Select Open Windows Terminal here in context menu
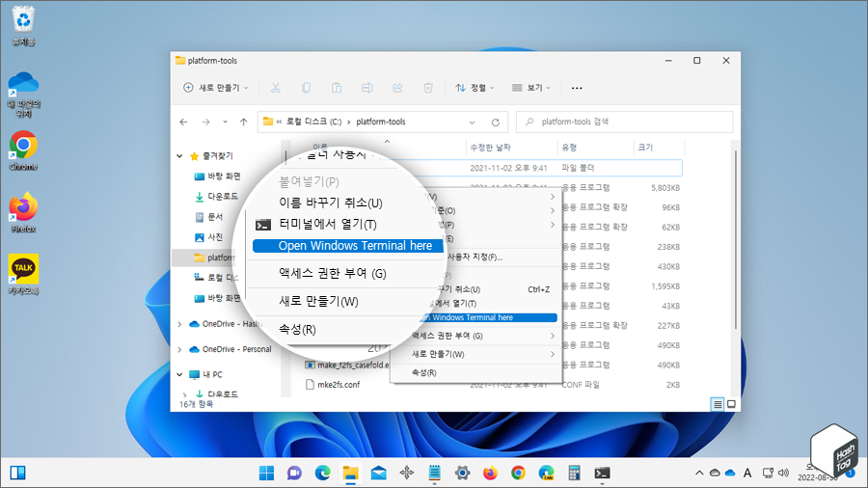Viewport: 868px width, 488px height. click(x=488, y=317)
